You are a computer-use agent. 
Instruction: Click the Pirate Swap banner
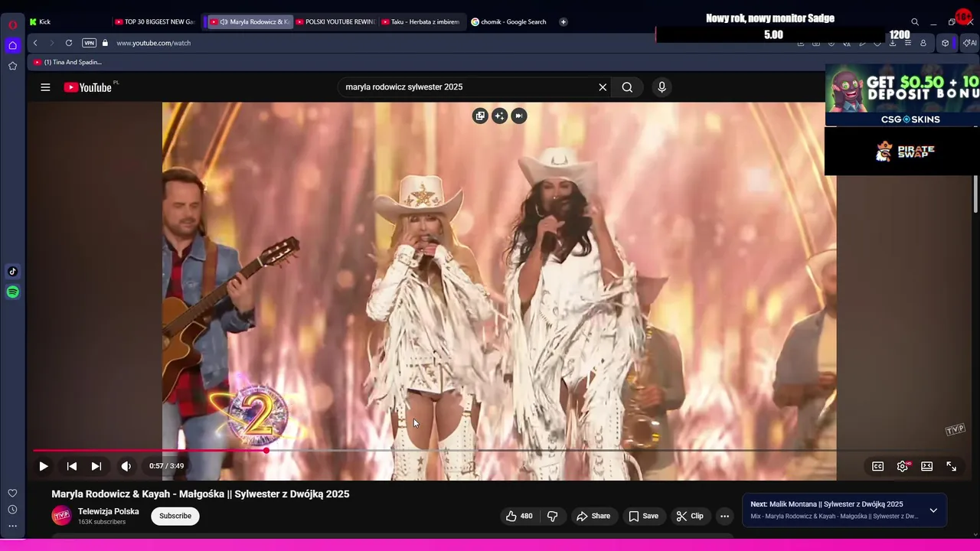click(x=902, y=152)
